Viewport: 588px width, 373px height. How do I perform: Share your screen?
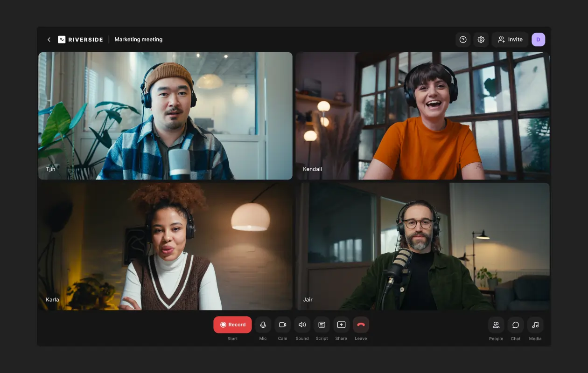click(341, 325)
